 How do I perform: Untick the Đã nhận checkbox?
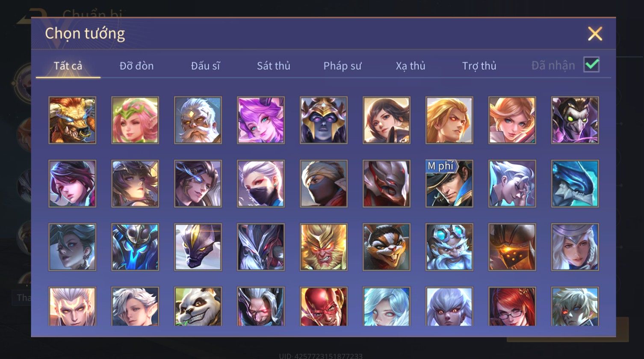591,65
